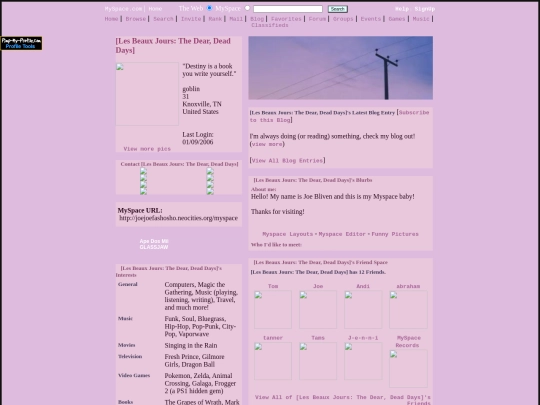
Task: Open the Rank navigation item
Action: pyautogui.click(x=215, y=19)
